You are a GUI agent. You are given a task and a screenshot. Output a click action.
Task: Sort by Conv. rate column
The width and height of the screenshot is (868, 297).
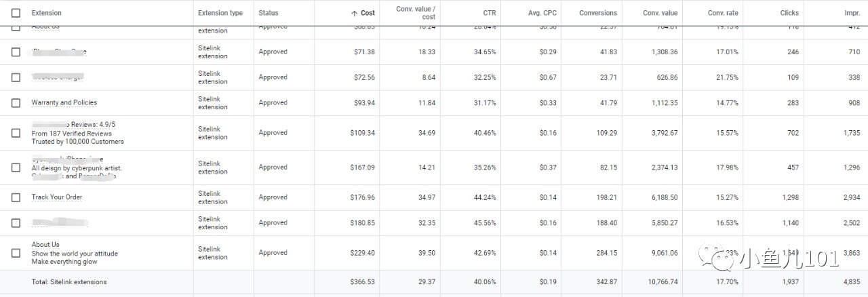click(723, 13)
